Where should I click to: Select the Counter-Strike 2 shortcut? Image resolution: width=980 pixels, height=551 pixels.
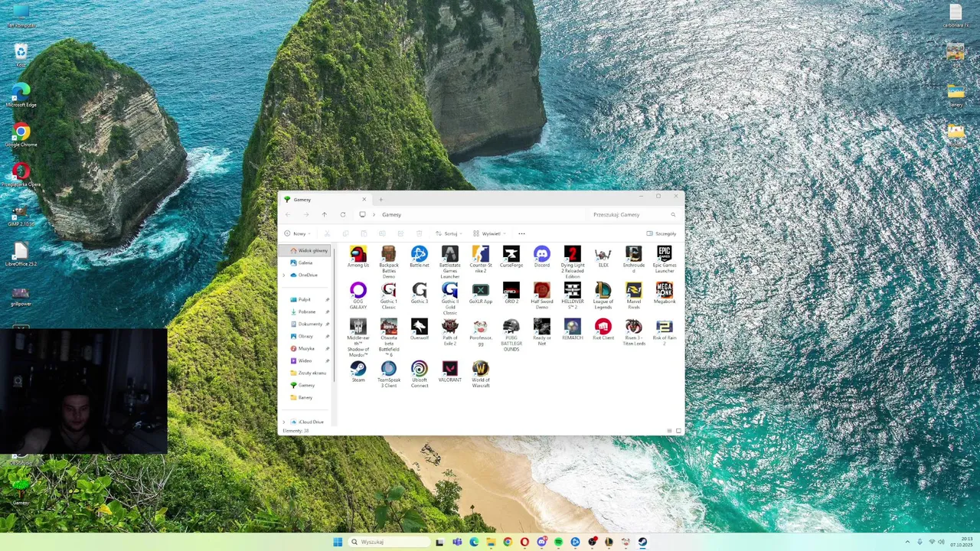(x=481, y=259)
